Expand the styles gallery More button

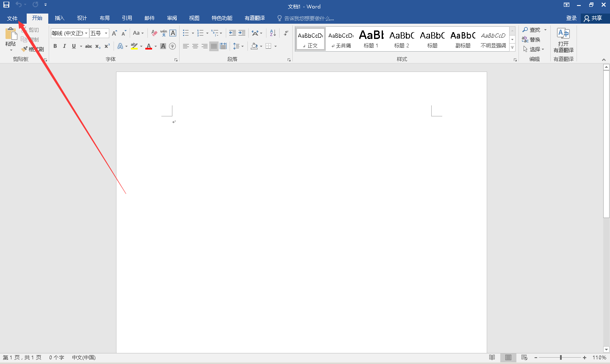pos(513,48)
